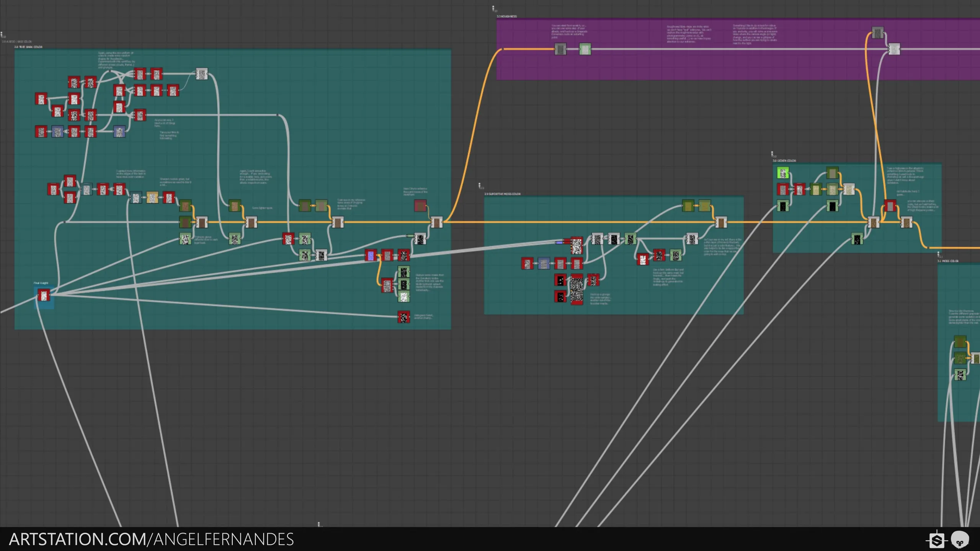The height and width of the screenshot is (551, 980).
Task: Click the 'Final Height' label text
Action: 41,283
